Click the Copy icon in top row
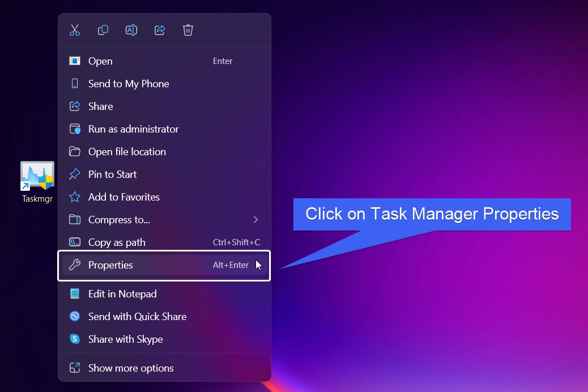 [103, 30]
